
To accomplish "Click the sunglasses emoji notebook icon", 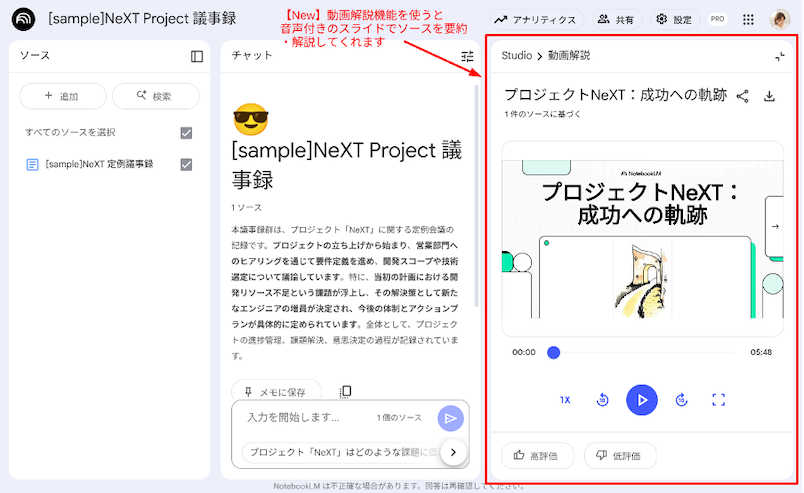I will (x=251, y=119).
